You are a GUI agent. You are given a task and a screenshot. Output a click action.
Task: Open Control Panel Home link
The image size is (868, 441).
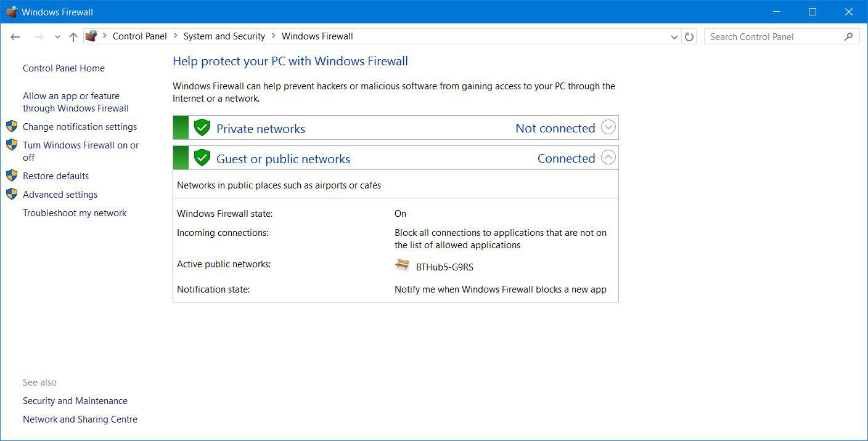63,68
